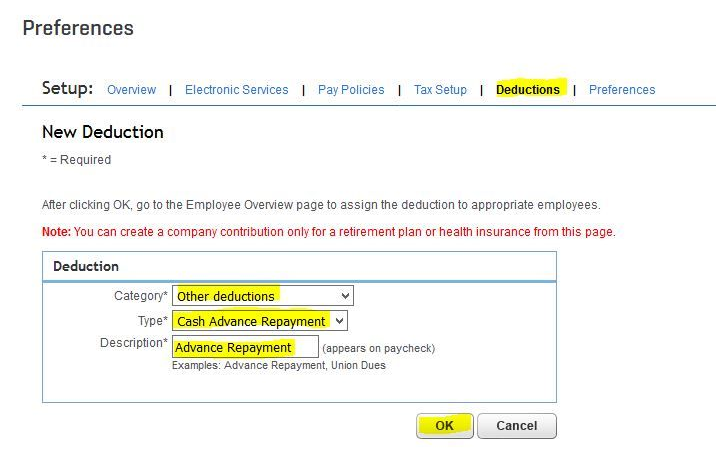Select the New Deduction heading
The height and width of the screenshot is (471, 716).
tap(103, 132)
